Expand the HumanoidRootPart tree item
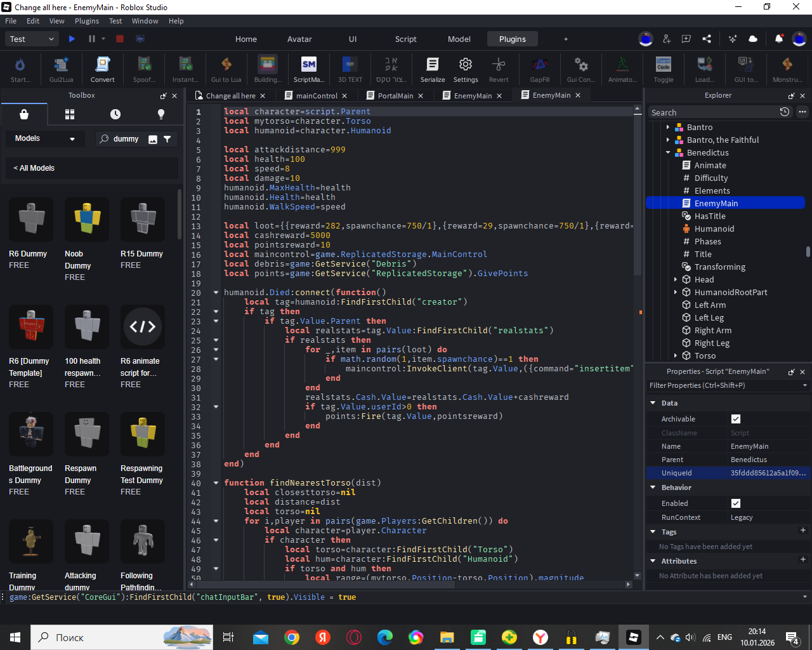 pos(676,292)
